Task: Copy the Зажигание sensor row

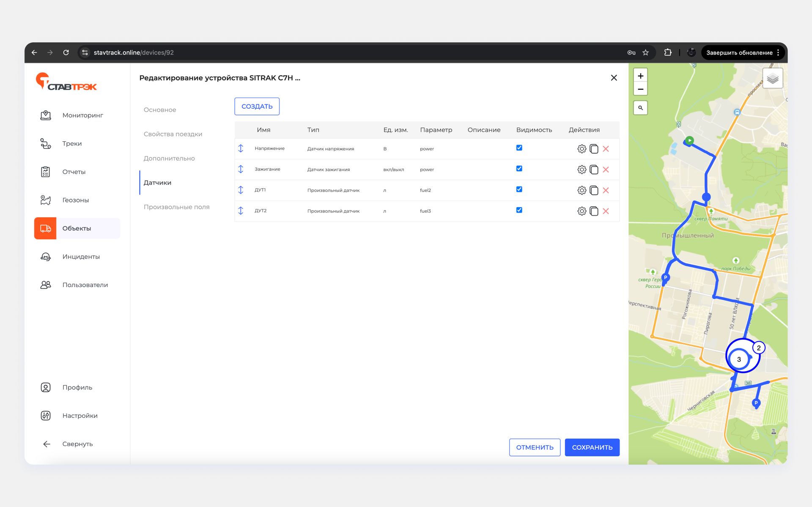Action: click(x=594, y=170)
